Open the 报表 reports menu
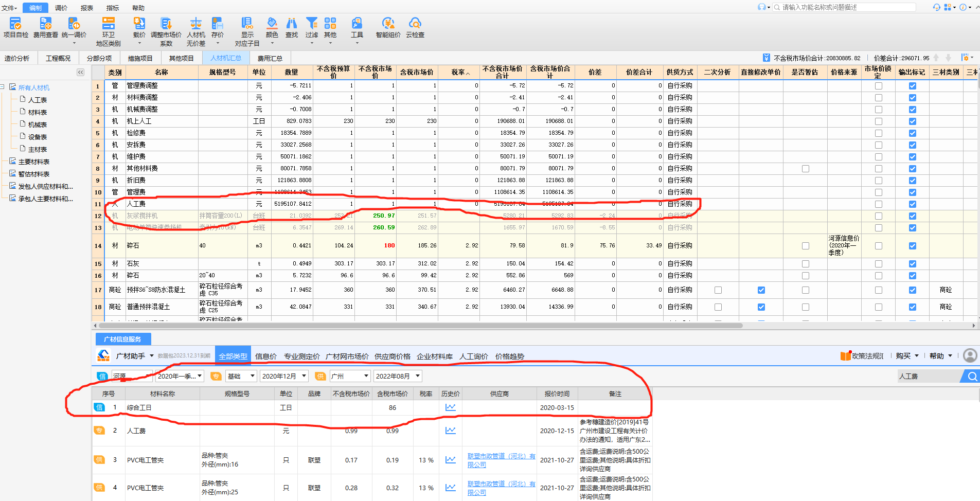This screenshot has width=980, height=501. 87,8
